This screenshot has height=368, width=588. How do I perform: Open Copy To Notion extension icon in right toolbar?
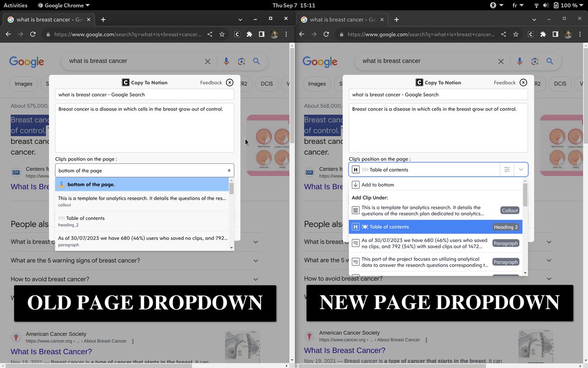coord(531,34)
